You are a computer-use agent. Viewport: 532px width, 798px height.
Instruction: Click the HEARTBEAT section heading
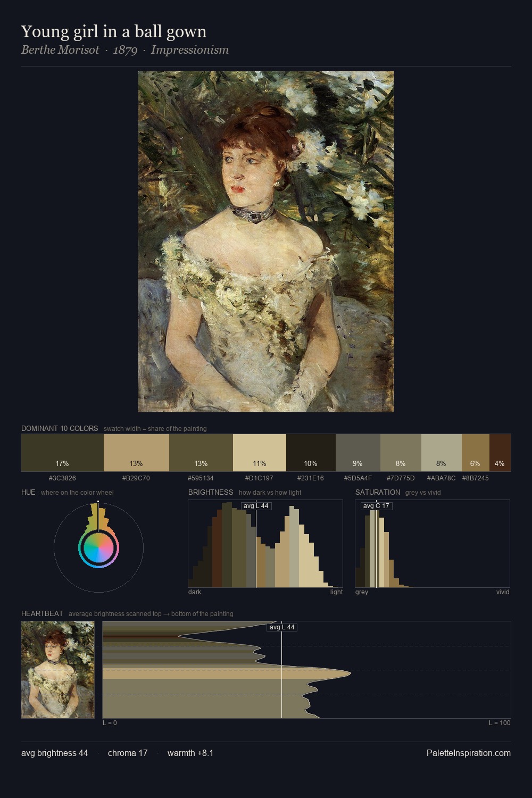42,613
